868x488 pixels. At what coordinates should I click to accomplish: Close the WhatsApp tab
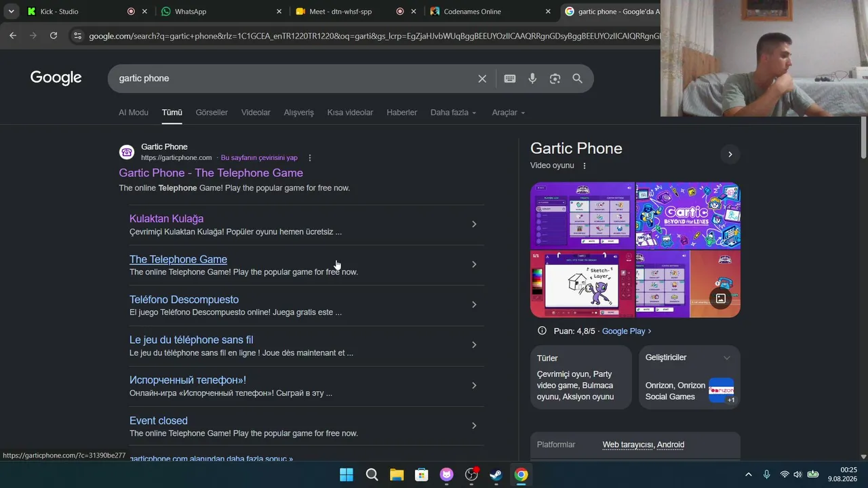click(x=279, y=12)
